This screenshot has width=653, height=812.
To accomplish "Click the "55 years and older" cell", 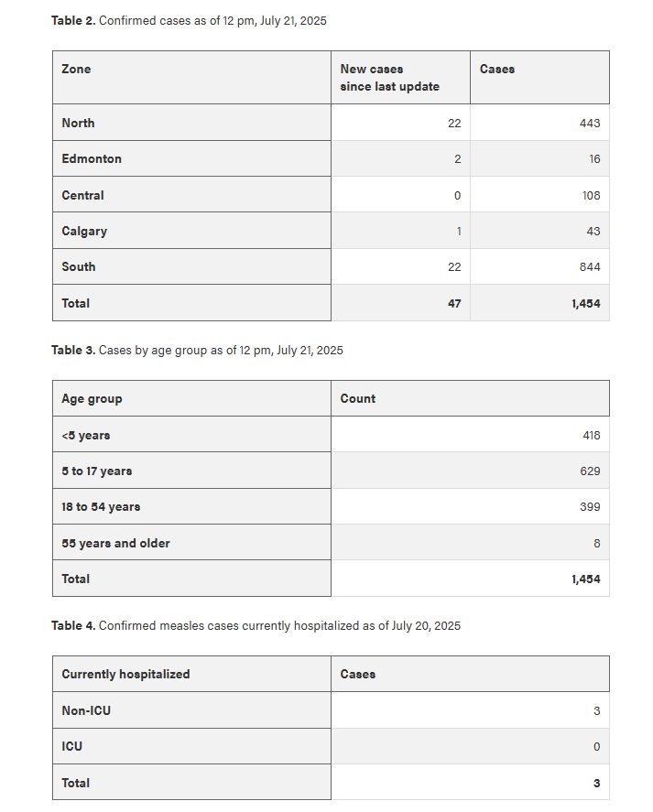I will 116,543.
